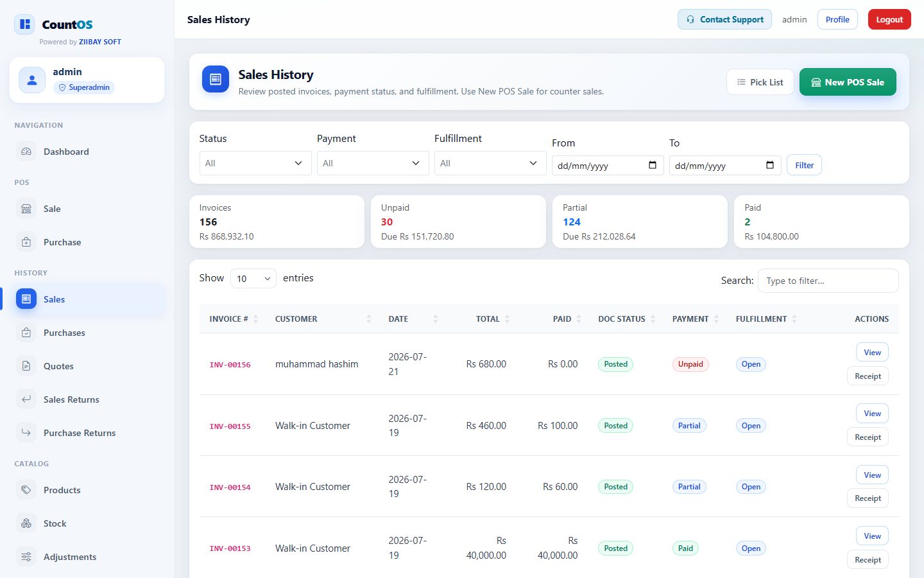This screenshot has width=924, height=578.
Task: Open the From date calendar picker icon
Action: (x=653, y=165)
